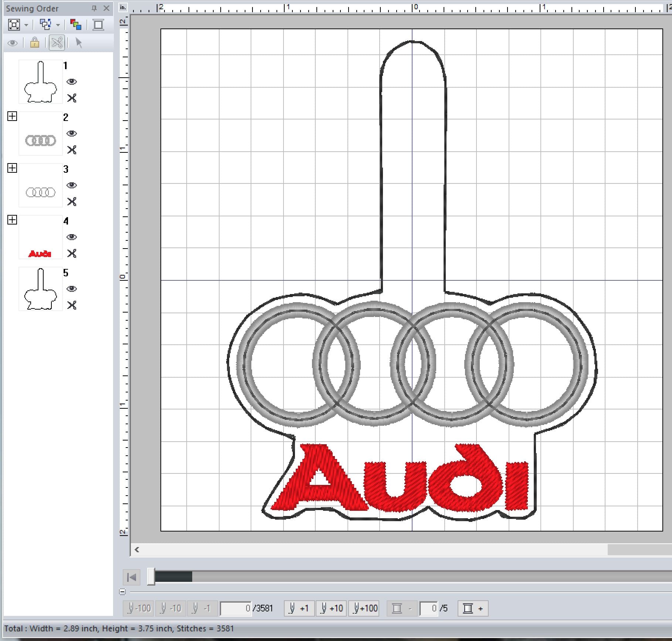This screenshot has width=672, height=641.
Task: Click the -10 stitches back button
Action: (171, 608)
